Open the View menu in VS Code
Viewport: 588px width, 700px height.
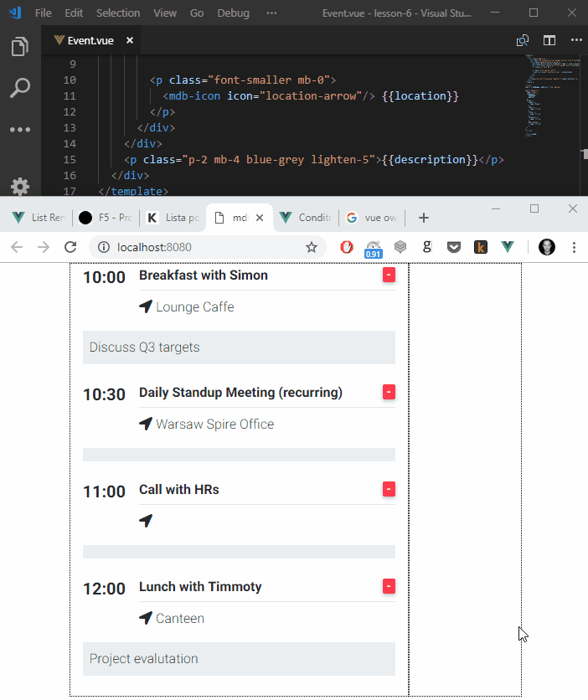point(165,13)
